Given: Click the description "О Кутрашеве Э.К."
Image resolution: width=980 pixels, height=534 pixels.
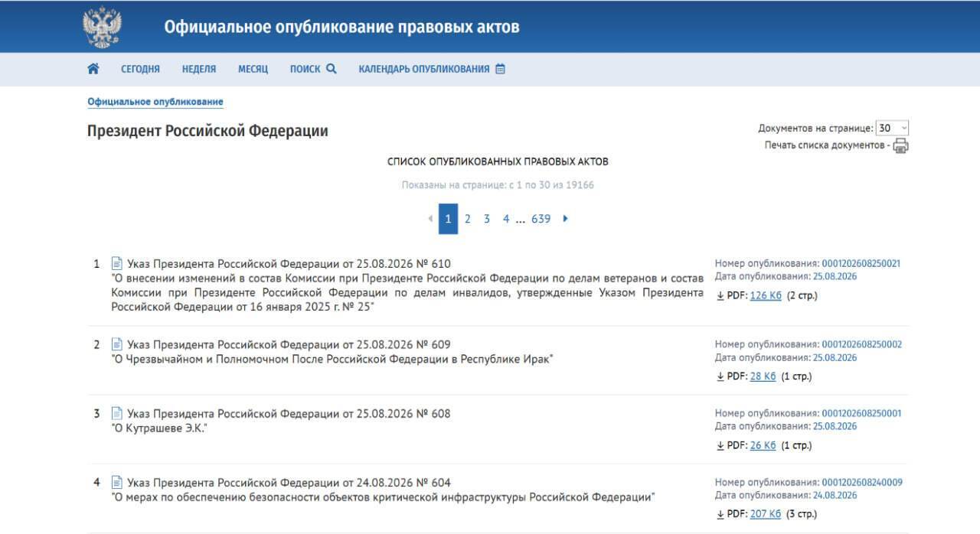Looking at the screenshot, I should [x=159, y=428].
